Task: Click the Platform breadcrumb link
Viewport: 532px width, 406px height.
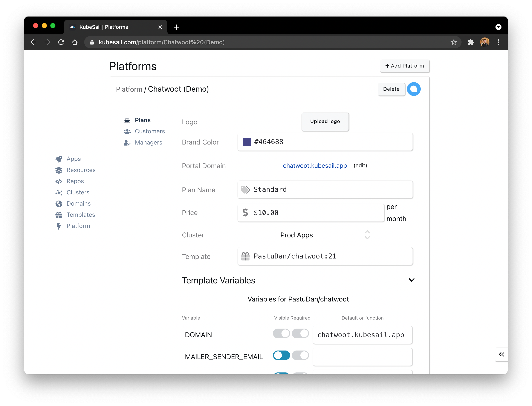Action: (x=129, y=89)
